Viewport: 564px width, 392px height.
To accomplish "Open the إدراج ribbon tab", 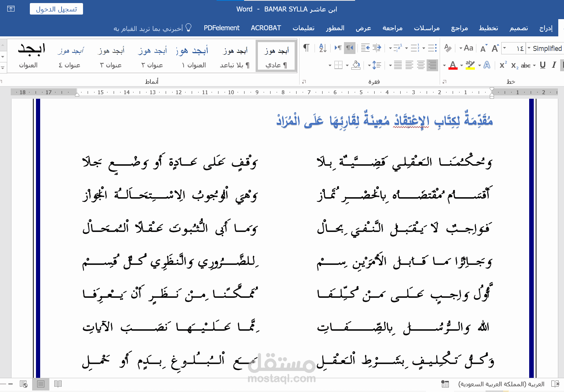I will (x=546, y=28).
